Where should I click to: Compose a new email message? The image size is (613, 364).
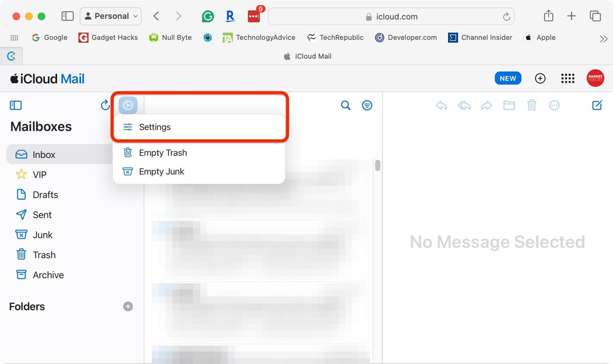(597, 105)
